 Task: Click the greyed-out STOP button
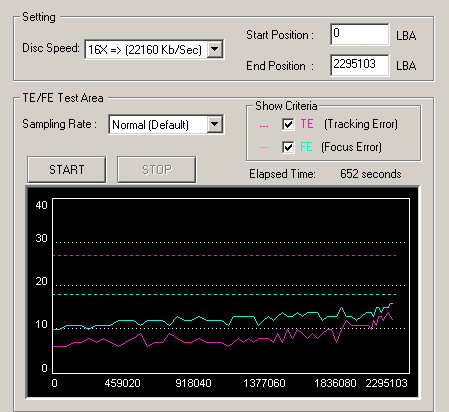point(157,170)
